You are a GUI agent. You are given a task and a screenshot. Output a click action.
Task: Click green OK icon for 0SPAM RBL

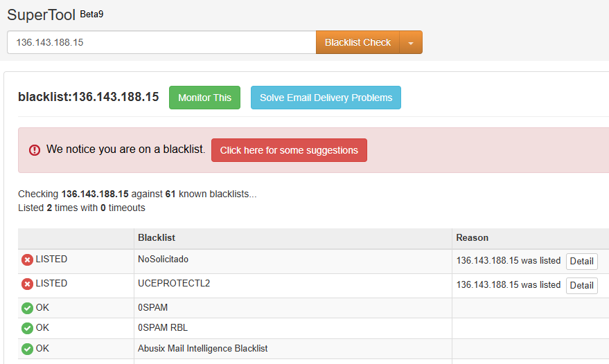[x=27, y=328]
